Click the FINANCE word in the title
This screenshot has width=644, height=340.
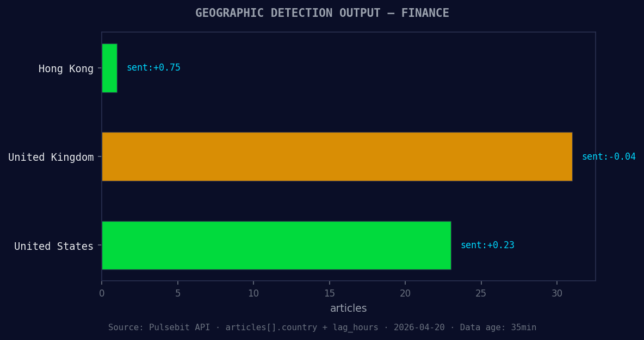point(426,12)
